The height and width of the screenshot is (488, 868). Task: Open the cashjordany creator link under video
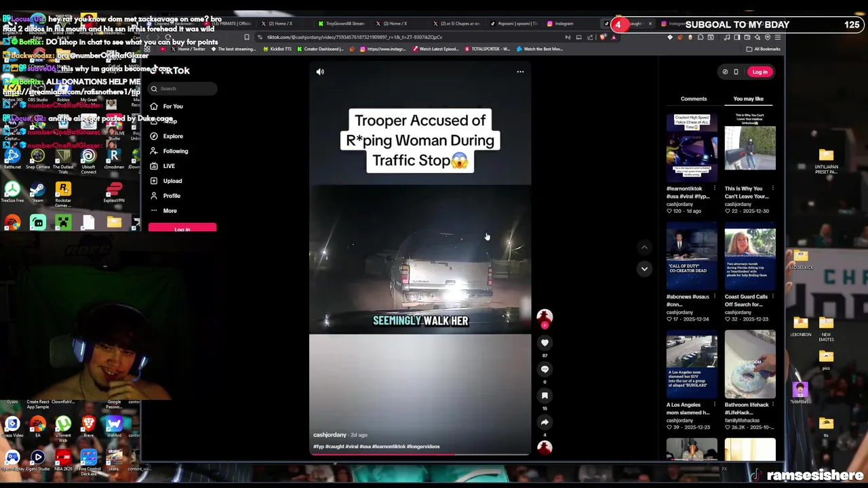point(330,435)
